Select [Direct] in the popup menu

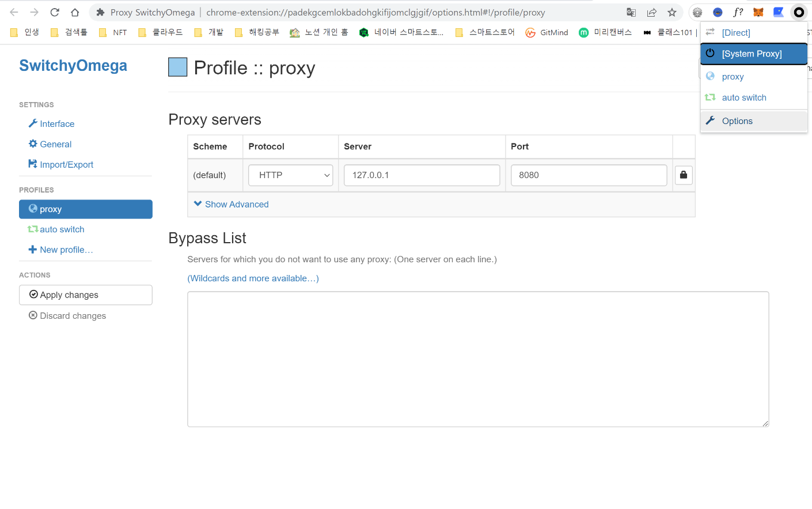754,33
